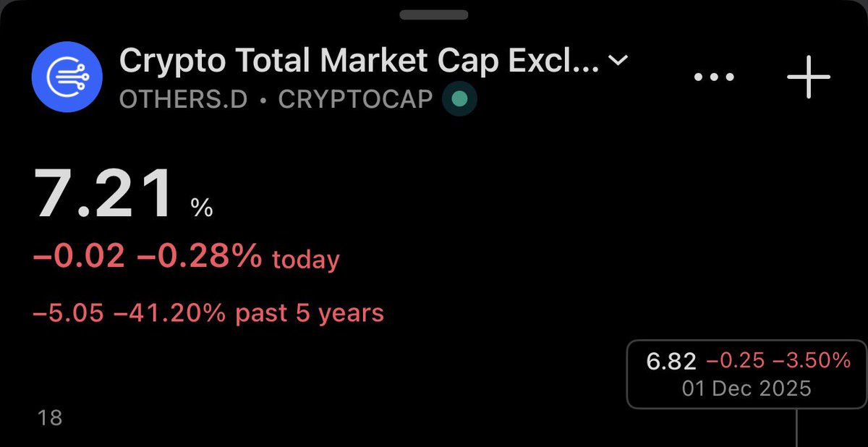Tap the −0.28% daily percent change
This screenshot has width=868, height=447.
tap(199, 257)
